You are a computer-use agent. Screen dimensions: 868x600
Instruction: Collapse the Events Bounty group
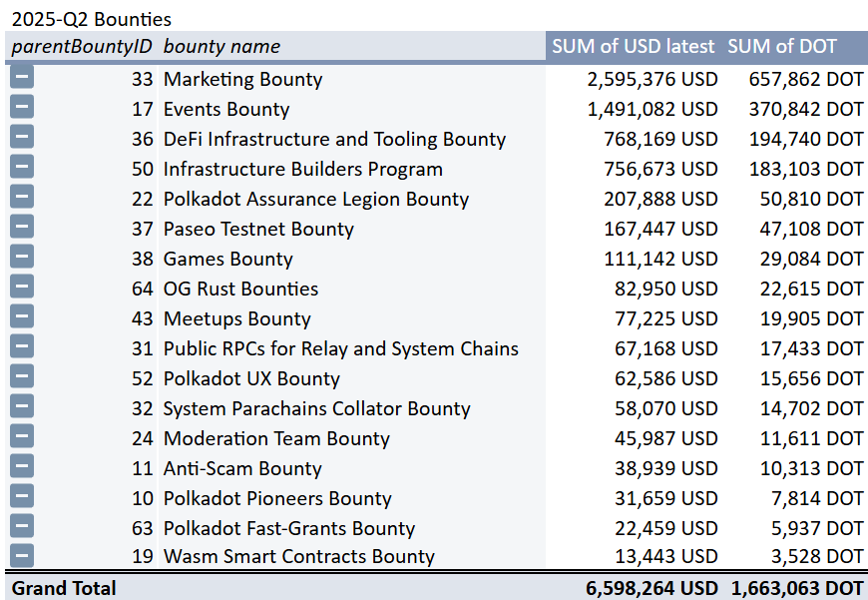pyautogui.click(x=22, y=108)
